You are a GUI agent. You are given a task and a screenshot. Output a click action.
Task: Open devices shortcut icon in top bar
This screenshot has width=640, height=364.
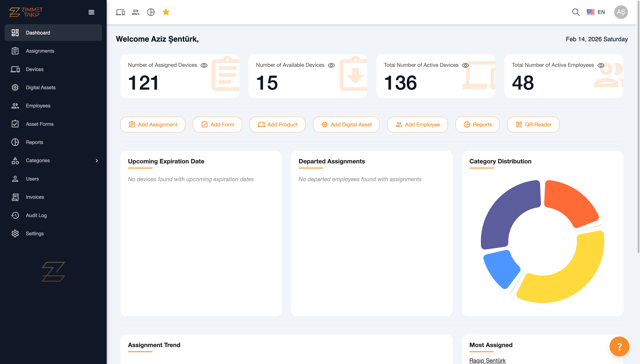pyautogui.click(x=120, y=12)
